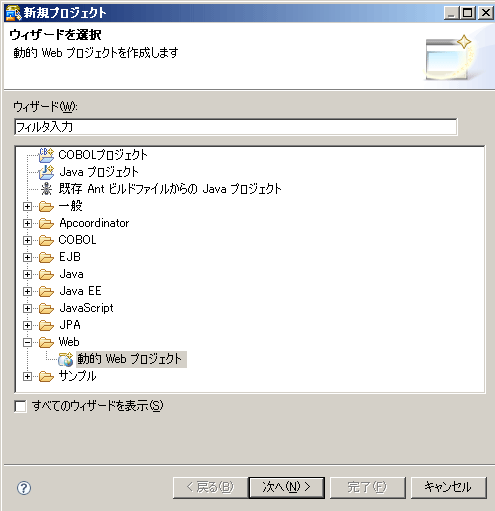Screen dimensions: 495x511
Task: Expand the JPA tree node
Action: click(27, 326)
